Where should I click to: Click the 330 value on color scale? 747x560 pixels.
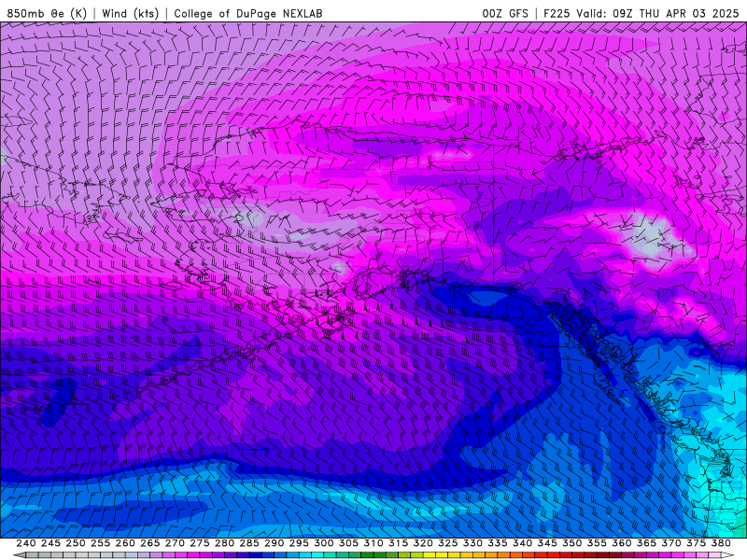click(x=472, y=543)
